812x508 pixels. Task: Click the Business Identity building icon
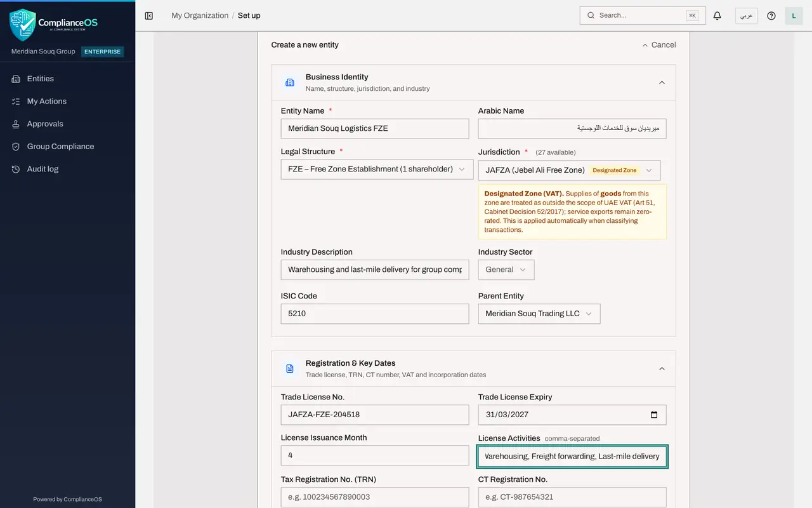tap(290, 83)
